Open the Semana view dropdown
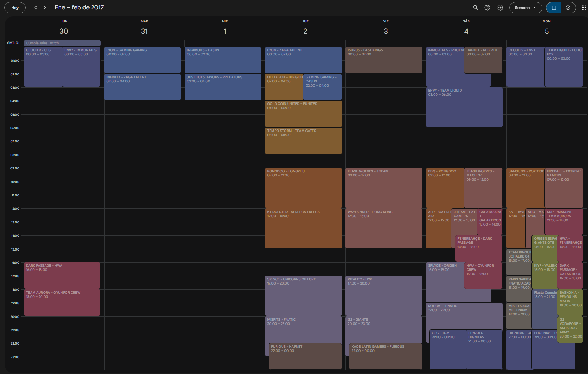The height and width of the screenshot is (374, 588). point(526,8)
